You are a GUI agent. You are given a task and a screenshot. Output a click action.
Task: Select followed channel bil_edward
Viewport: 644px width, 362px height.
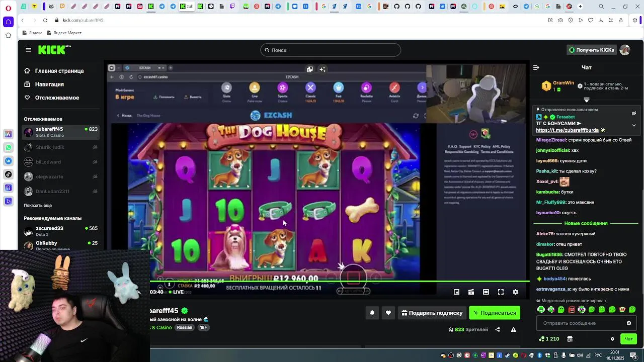point(60,162)
